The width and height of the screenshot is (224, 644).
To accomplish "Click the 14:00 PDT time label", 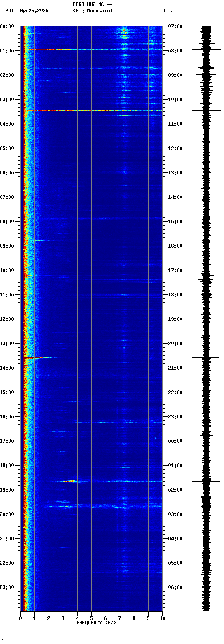I will (7, 368).
